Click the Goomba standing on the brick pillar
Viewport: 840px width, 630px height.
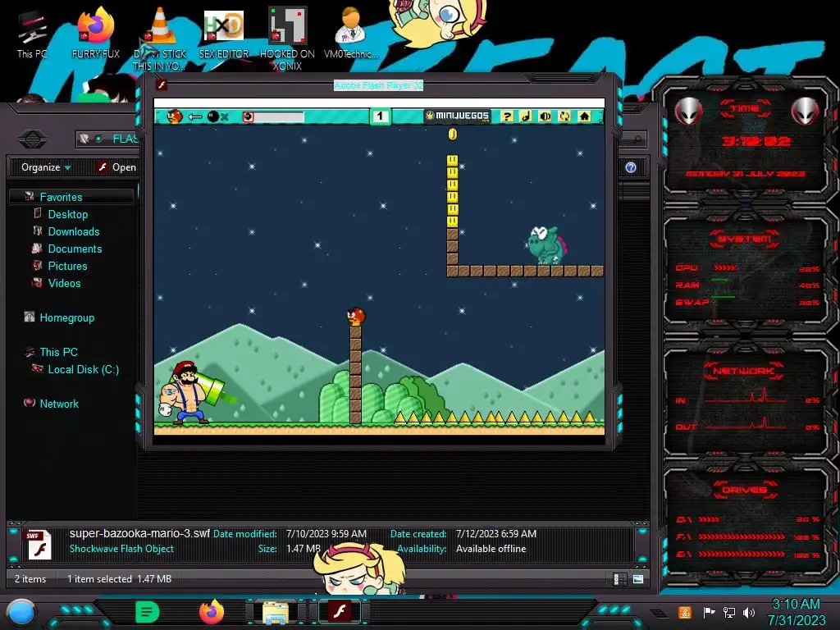click(356, 316)
